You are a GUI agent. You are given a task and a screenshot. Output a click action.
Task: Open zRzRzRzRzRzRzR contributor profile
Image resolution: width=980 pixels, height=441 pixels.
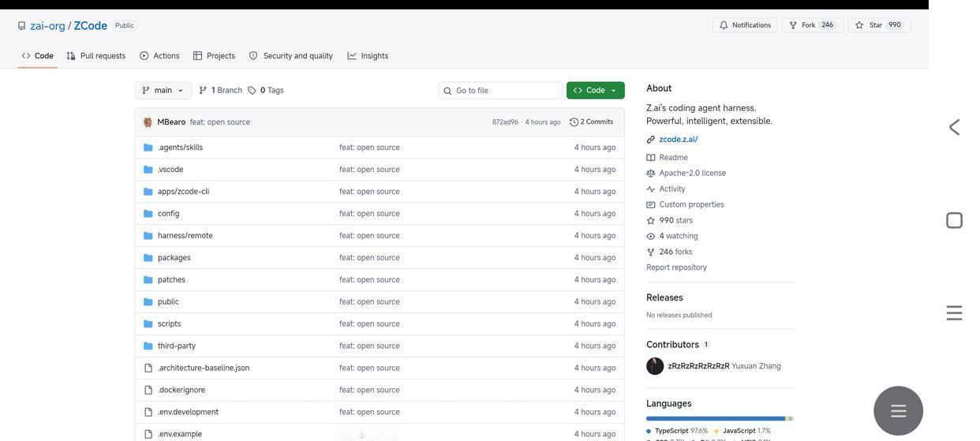pos(698,367)
